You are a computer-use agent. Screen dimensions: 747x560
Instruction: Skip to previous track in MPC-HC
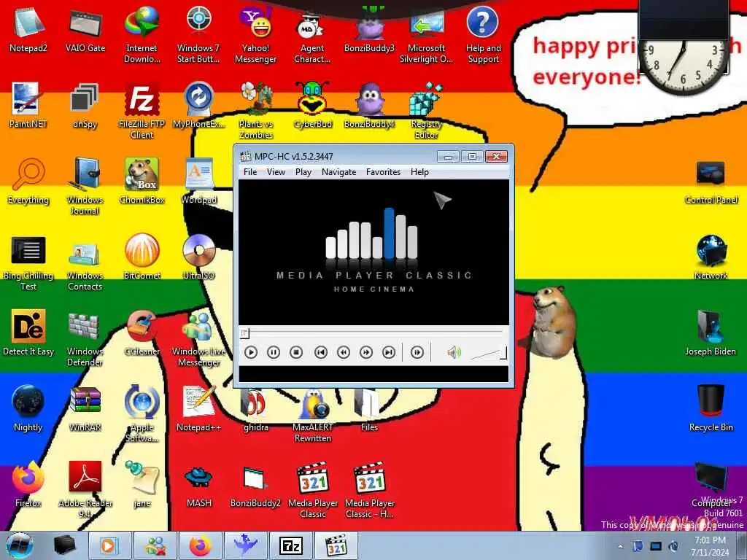(321, 352)
